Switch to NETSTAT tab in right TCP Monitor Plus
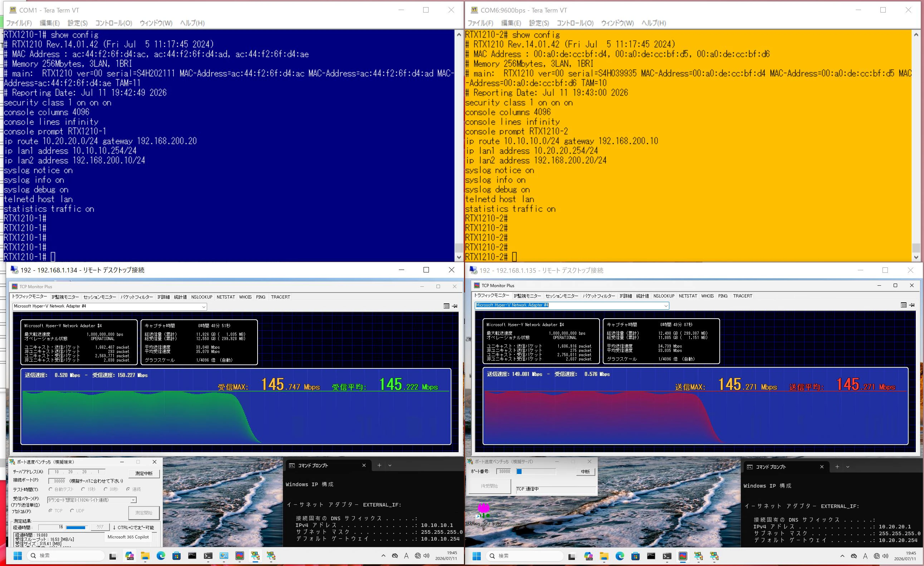Viewport: 924px width, 566px height. tap(688, 296)
